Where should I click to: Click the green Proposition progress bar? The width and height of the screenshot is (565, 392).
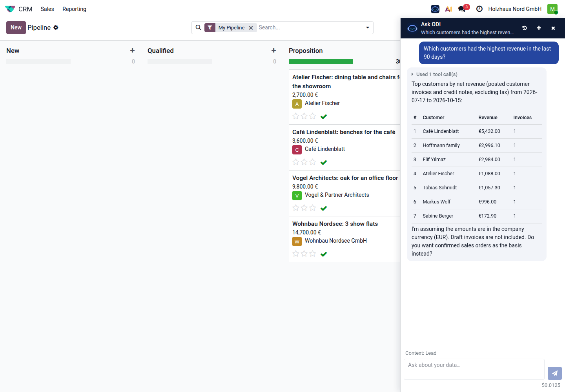click(321, 62)
